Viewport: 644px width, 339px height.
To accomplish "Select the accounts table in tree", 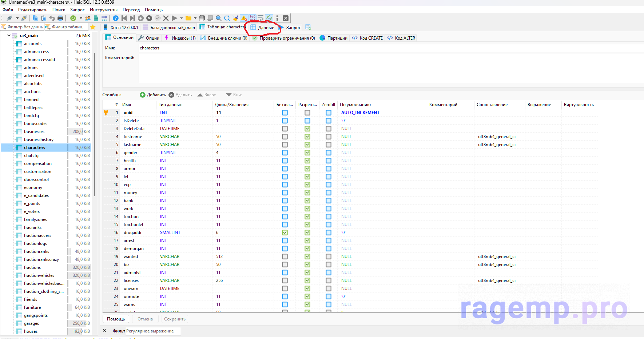I will [x=33, y=44].
